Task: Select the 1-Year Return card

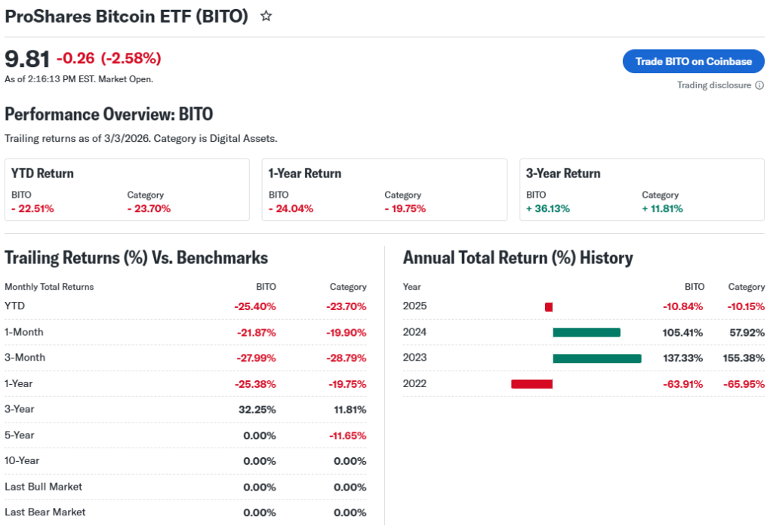Action: tap(384, 189)
